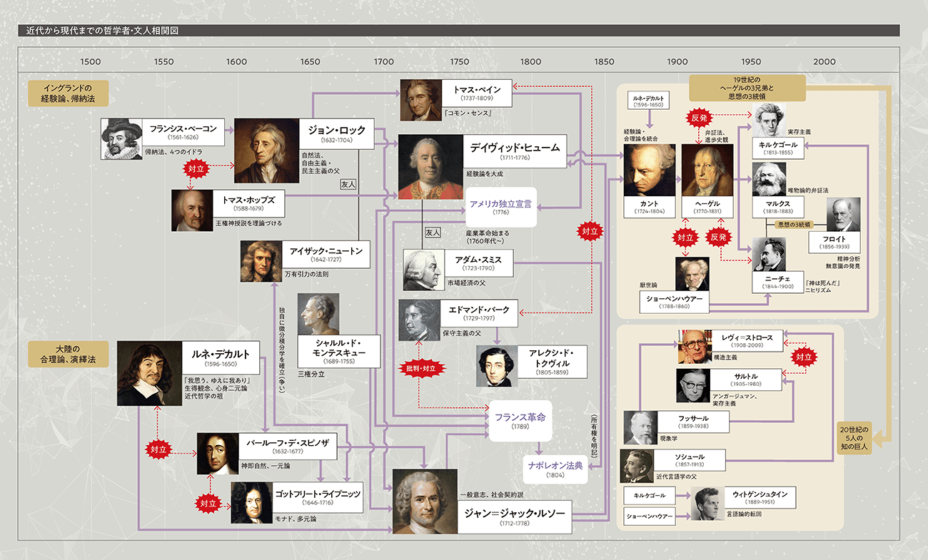Image resolution: width=928 pixels, height=560 pixels.
Task: Click the Adam Smith profile portrait
Action: tap(424, 270)
